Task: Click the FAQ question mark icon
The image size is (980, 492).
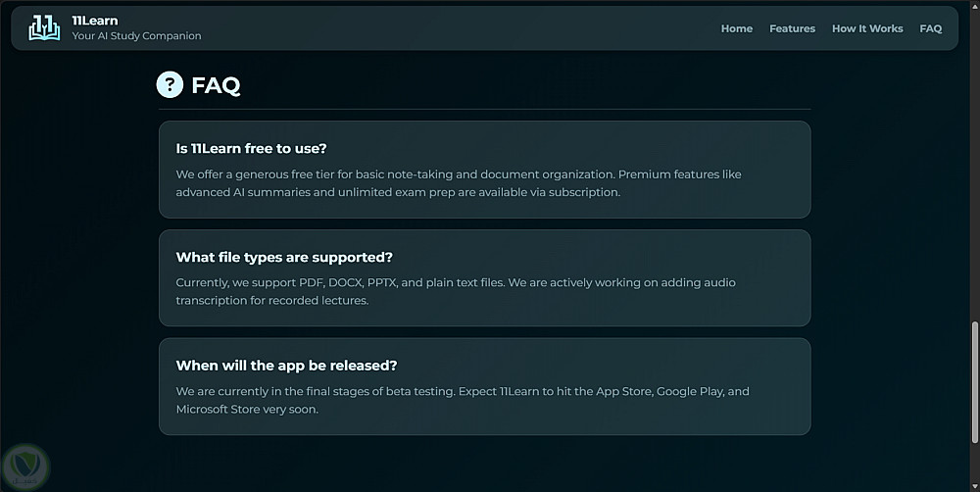Action: [170, 85]
